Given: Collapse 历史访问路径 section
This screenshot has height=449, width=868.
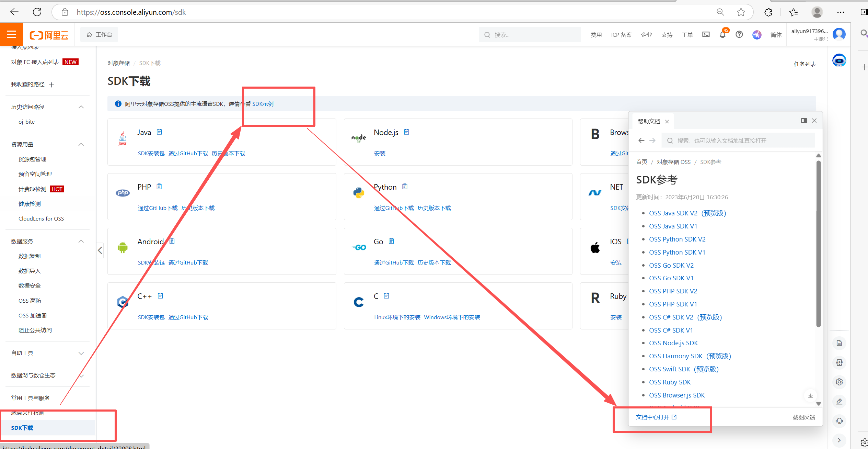Looking at the screenshot, I should pos(81,107).
